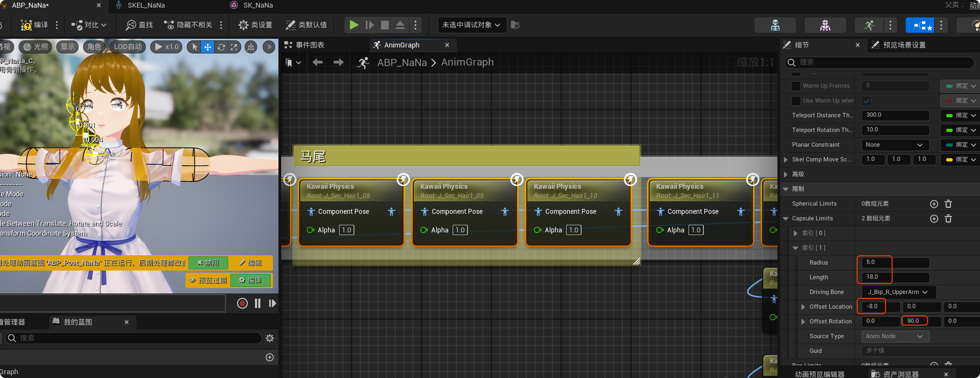Delete all Capsule Limits elements trash icon

(x=948, y=218)
